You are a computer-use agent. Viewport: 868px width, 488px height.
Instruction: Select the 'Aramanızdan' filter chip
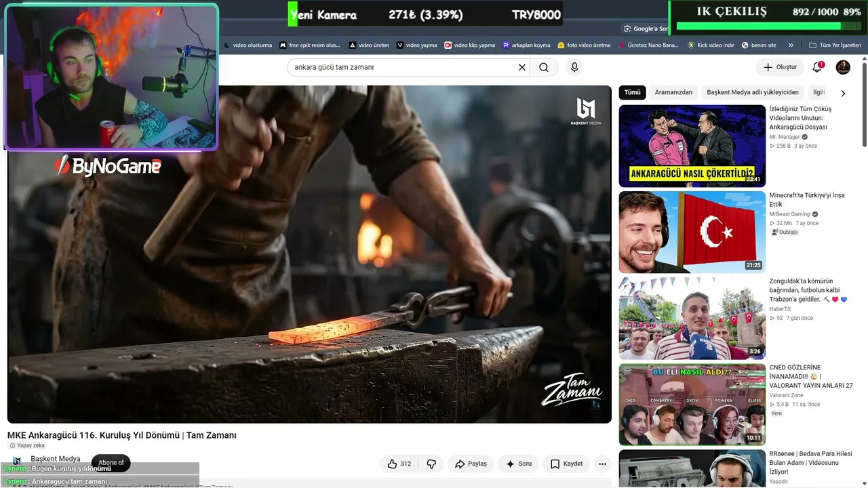click(673, 92)
